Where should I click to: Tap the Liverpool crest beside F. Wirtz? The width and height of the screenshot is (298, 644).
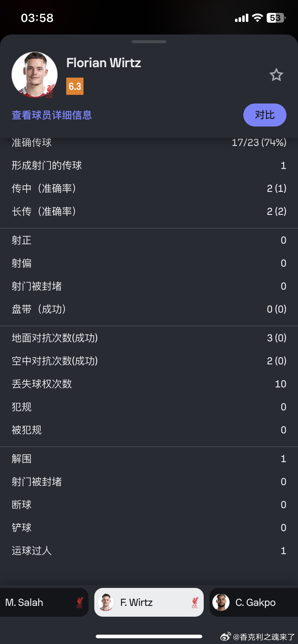pos(195,602)
